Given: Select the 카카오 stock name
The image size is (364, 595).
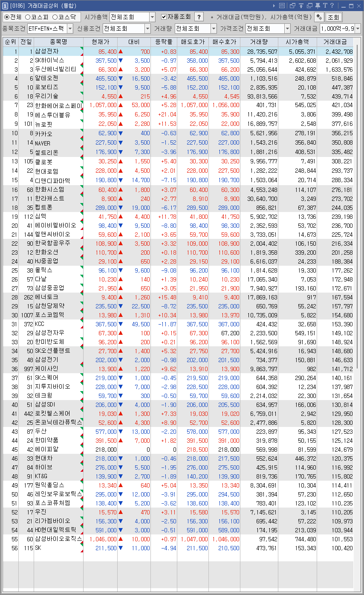Looking at the screenshot, I should 44,133.
